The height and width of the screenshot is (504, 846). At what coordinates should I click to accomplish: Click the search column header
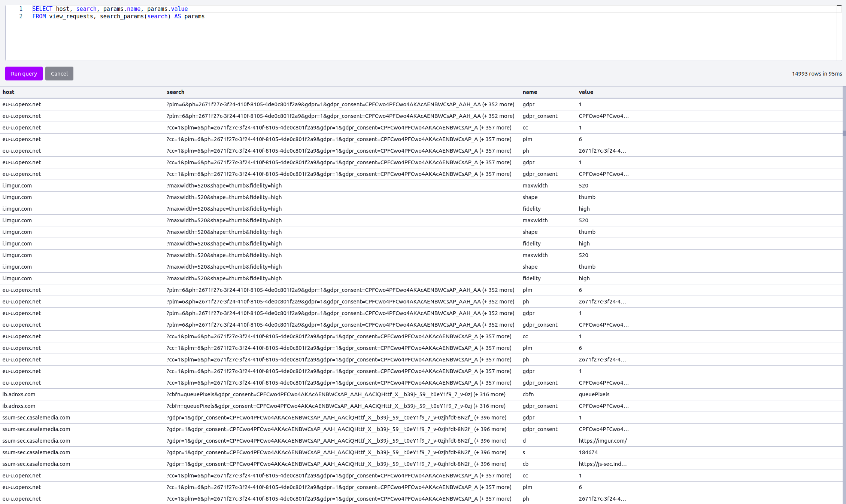click(x=176, y=92)
